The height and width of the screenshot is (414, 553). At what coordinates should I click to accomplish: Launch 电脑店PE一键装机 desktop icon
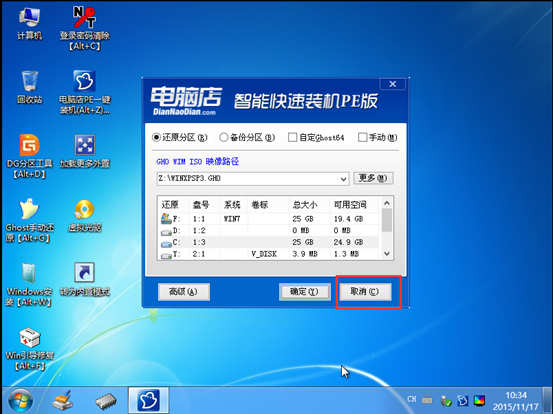click(85, 92)
